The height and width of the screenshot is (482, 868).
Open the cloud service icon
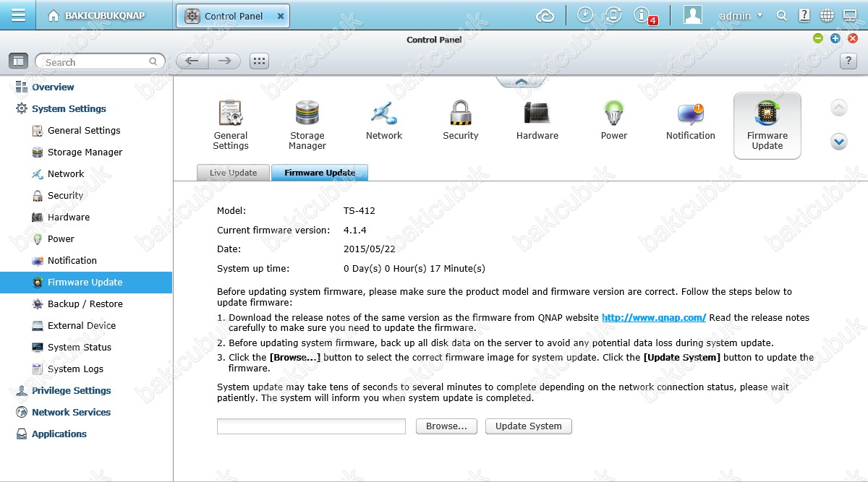pos(545,15)
